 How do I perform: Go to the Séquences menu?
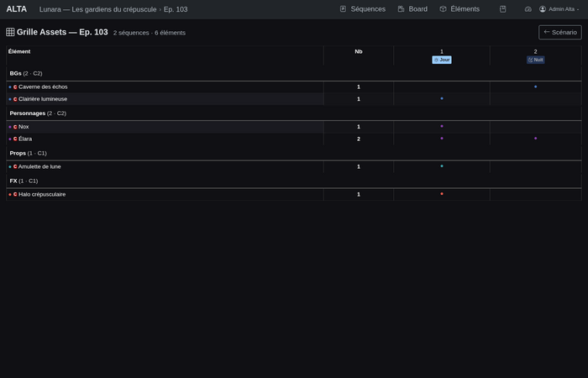(362, 9)
